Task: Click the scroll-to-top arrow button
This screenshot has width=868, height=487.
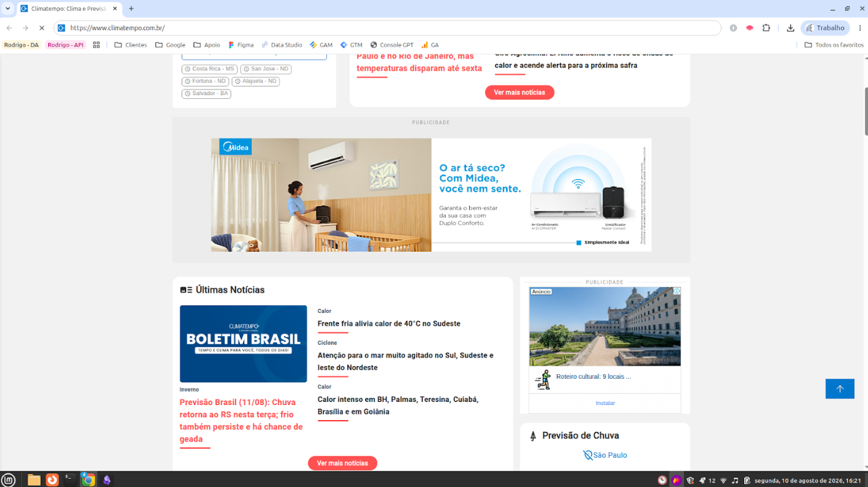Action: click(x=840, y=389)
